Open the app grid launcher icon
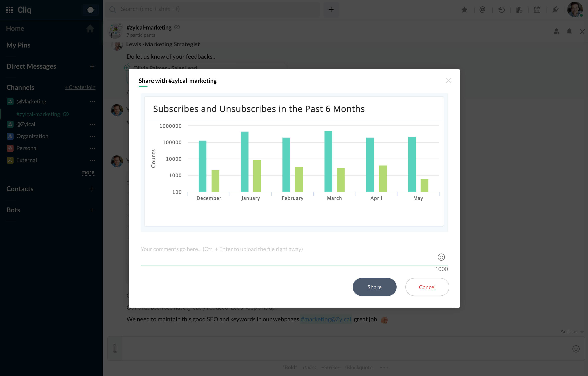The height and width of the screenshot is (376, 588). 10,10
